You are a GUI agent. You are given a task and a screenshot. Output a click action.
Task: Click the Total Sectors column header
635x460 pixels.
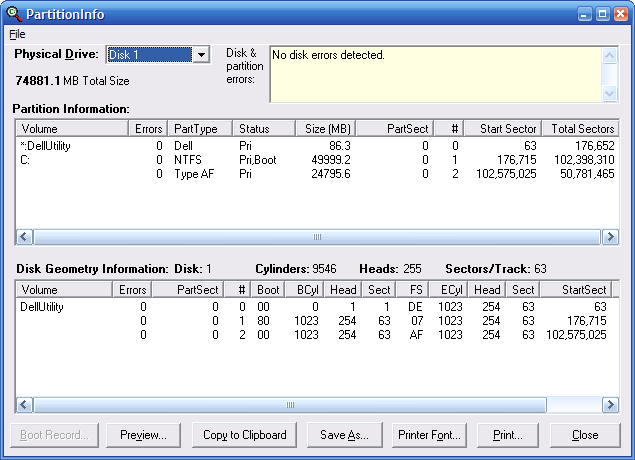(x=582, y=129)
